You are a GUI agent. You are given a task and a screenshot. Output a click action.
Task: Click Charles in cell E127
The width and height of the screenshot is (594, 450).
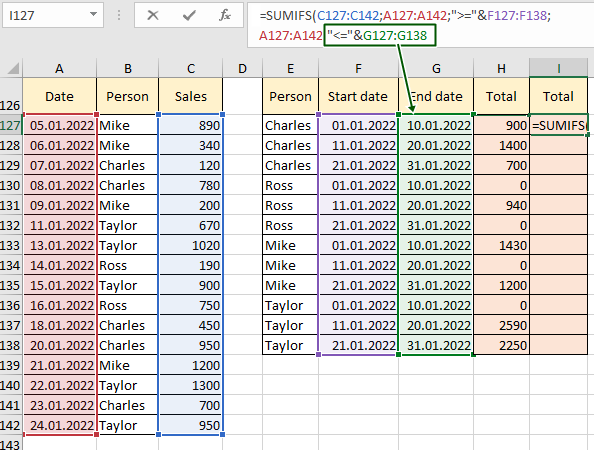pos(290,125)
